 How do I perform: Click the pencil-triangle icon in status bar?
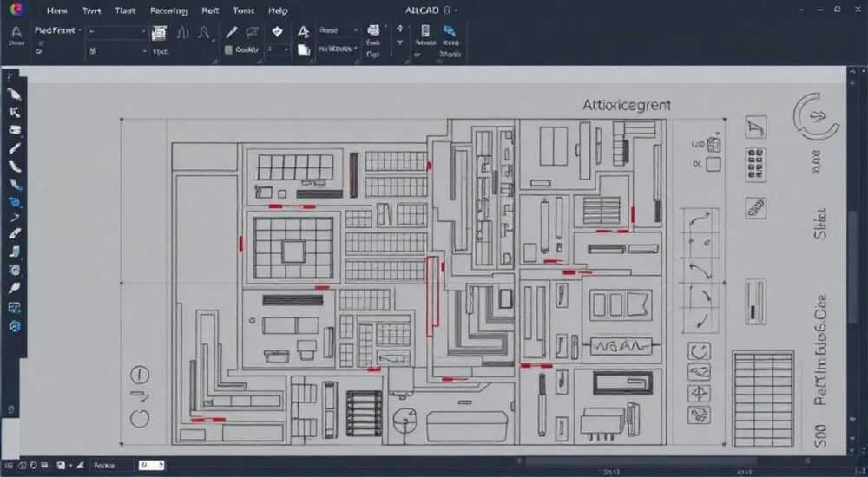point(82,466)
